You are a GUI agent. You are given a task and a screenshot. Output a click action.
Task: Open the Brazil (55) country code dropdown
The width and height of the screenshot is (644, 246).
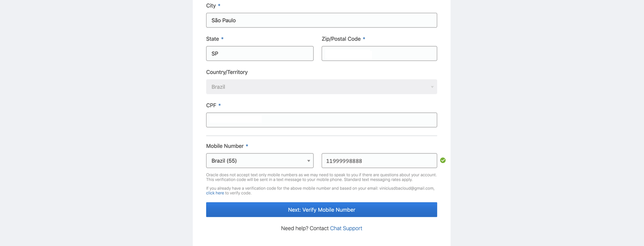coord(259,161)
